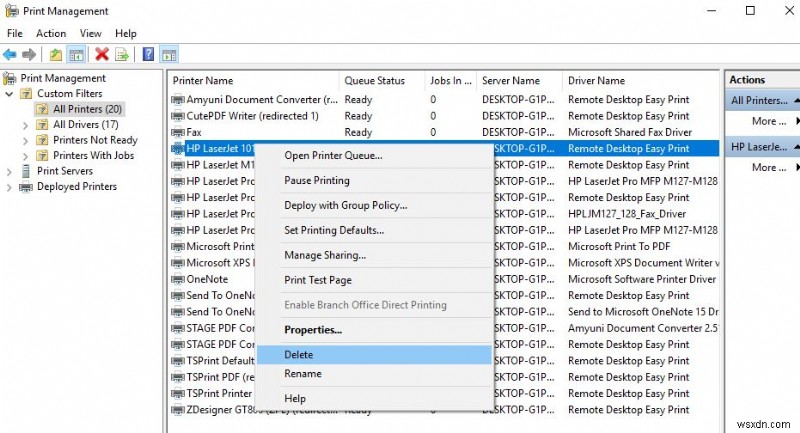Collapse the Custom Filters tree node
The image size is (800, 433).
9,94
